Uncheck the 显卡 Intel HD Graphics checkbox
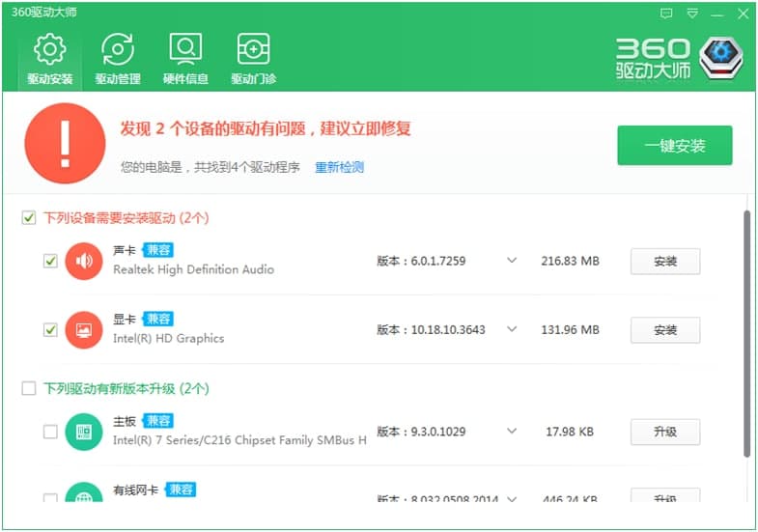Image resolution: width=758 pixels, height=532 pixels. (x=50, y=330)
